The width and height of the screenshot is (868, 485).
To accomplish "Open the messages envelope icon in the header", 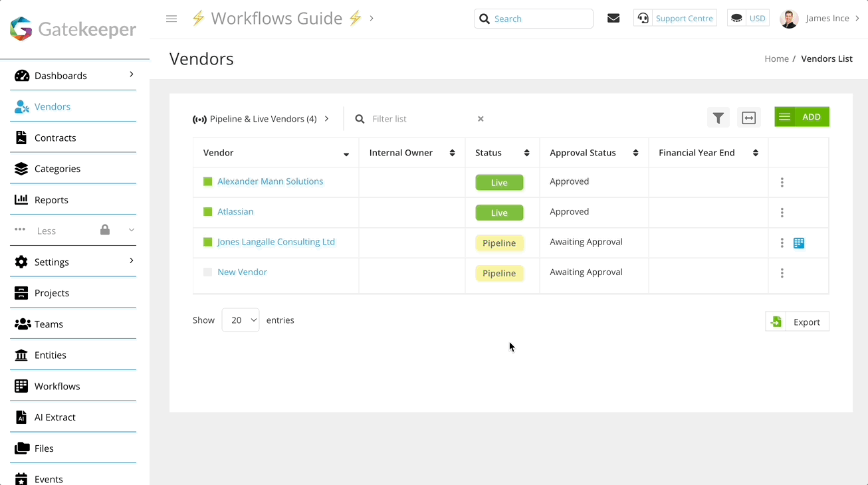I will coord(613,18).
